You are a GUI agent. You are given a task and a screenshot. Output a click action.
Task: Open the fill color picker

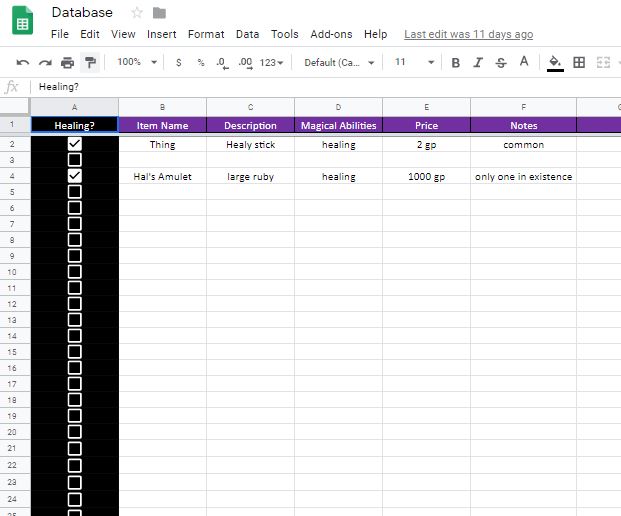coord(555,62)
